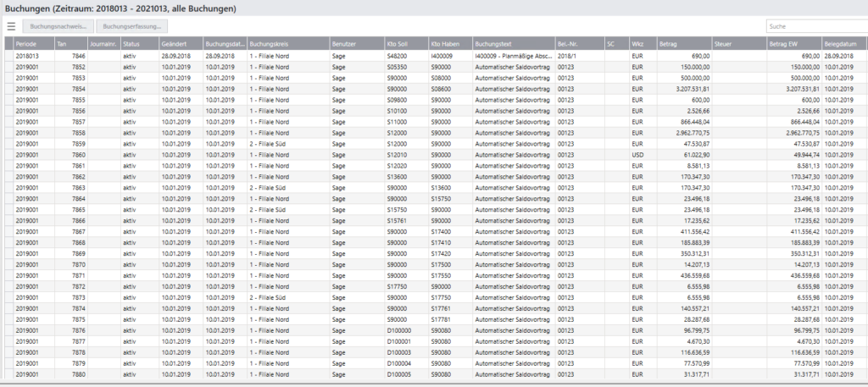The height and width of the screenshot is (387, 868).
Task: Open the hamburger menu icon
Action: click(11, 26)
